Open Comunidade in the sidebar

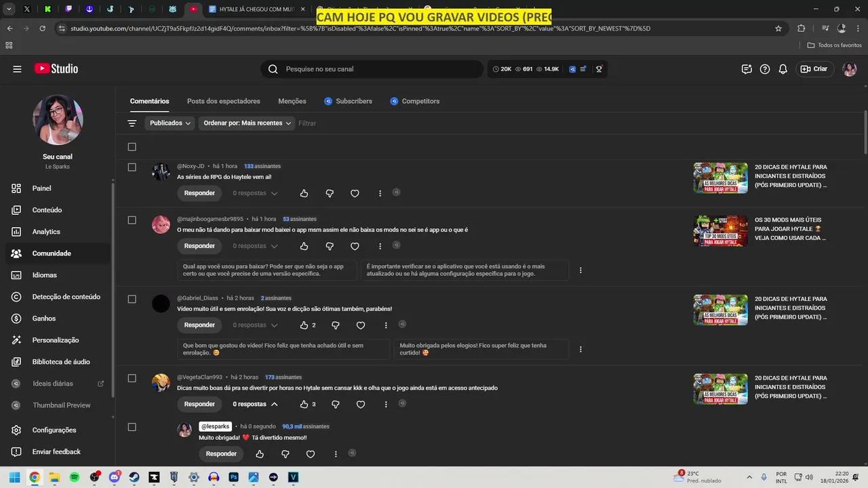[56, 253]
